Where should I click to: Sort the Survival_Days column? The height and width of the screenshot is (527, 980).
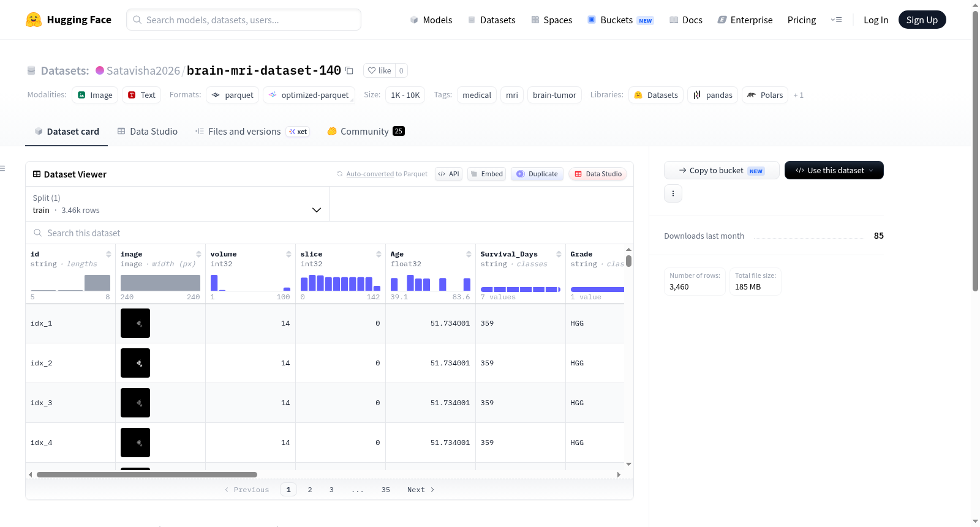559,254
